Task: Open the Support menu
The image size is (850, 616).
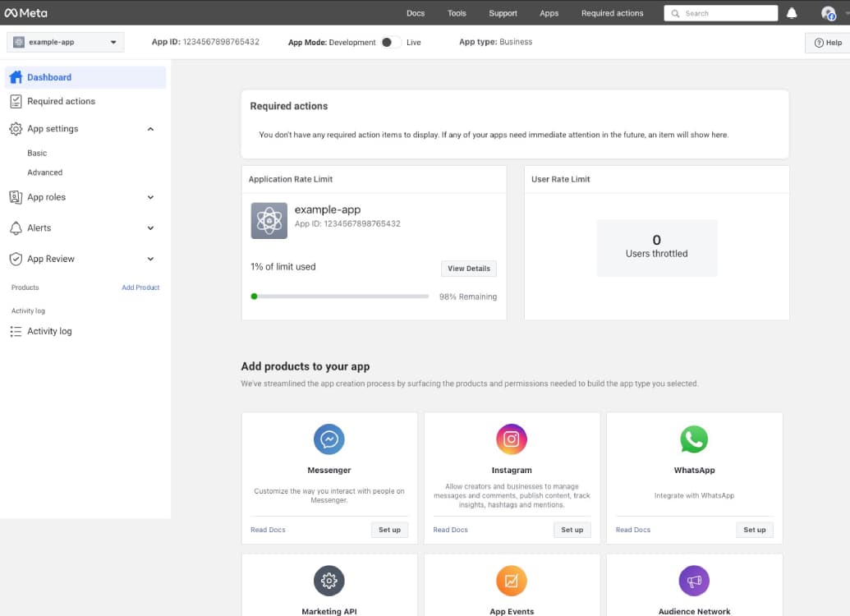Action: [503, 13]
